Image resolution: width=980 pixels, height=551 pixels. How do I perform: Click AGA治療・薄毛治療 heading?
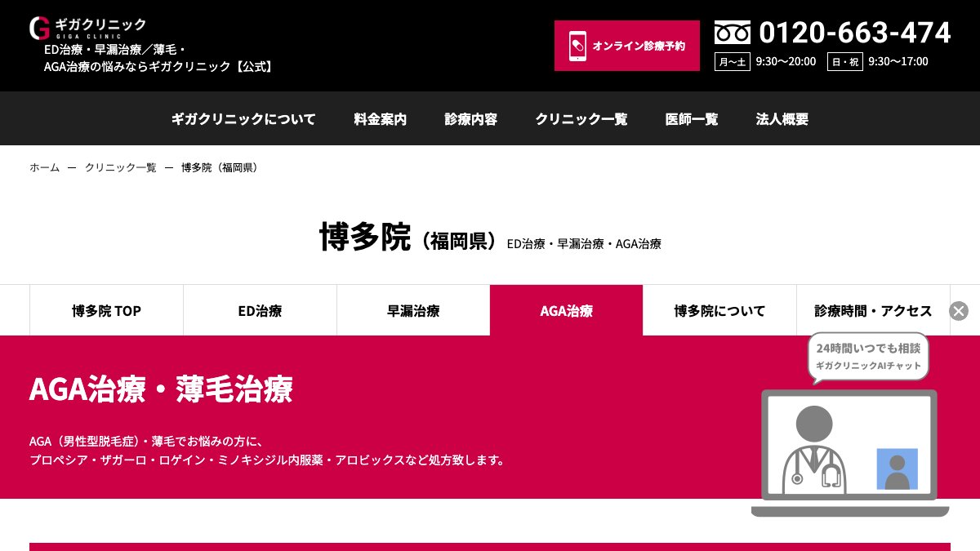point(161,389)
